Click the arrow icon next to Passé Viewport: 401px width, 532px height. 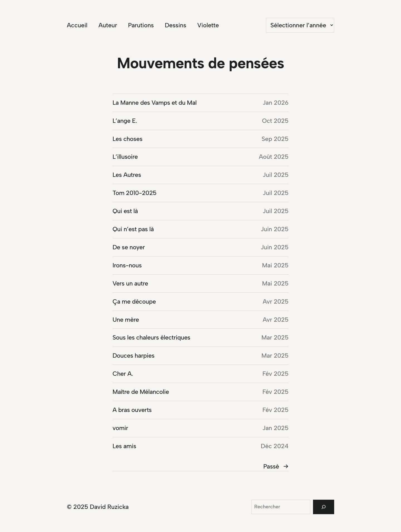(x=286, y=466)
